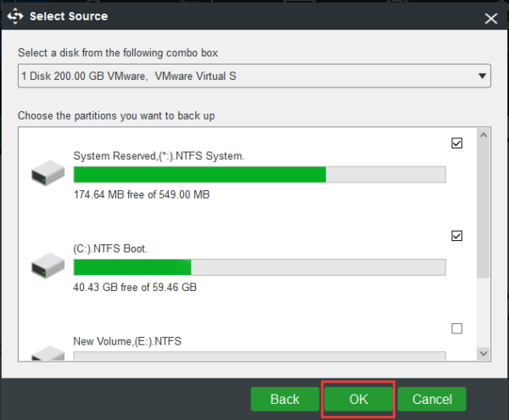Click the C: drive usage bar
This screenshot has height=420, width=509.
[260, 267]
